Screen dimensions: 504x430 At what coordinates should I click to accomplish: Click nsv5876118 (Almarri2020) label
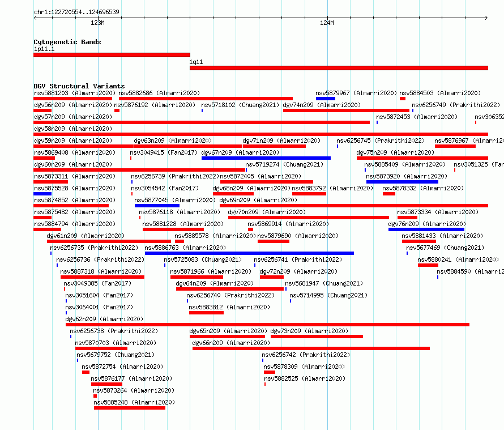180,212
